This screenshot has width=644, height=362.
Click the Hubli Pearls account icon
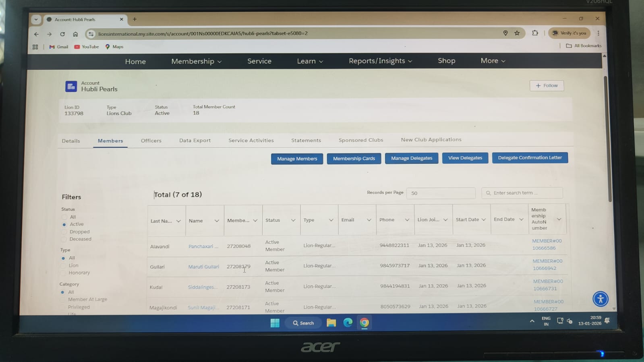coord(71,87)
